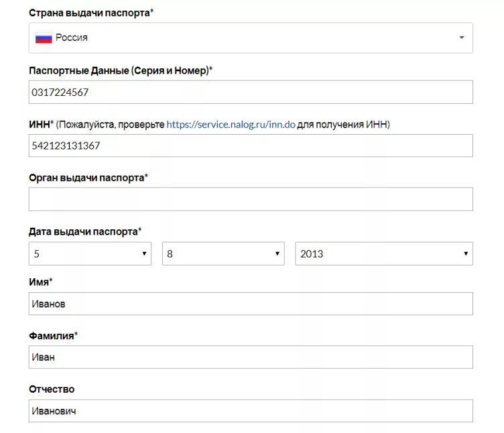Click the ИНН input field
This screenshot has width=504, height=433.
point(250,146)
